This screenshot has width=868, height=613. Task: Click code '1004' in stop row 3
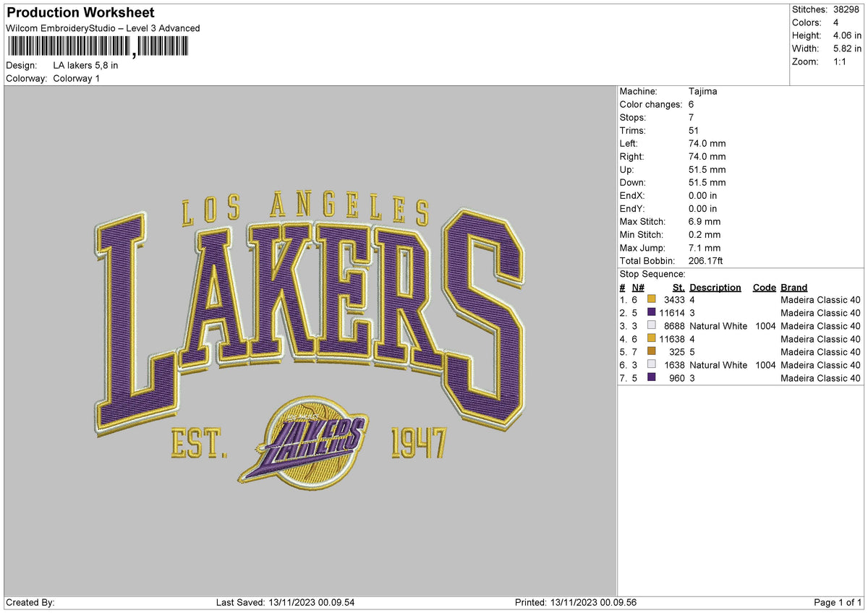765,326
